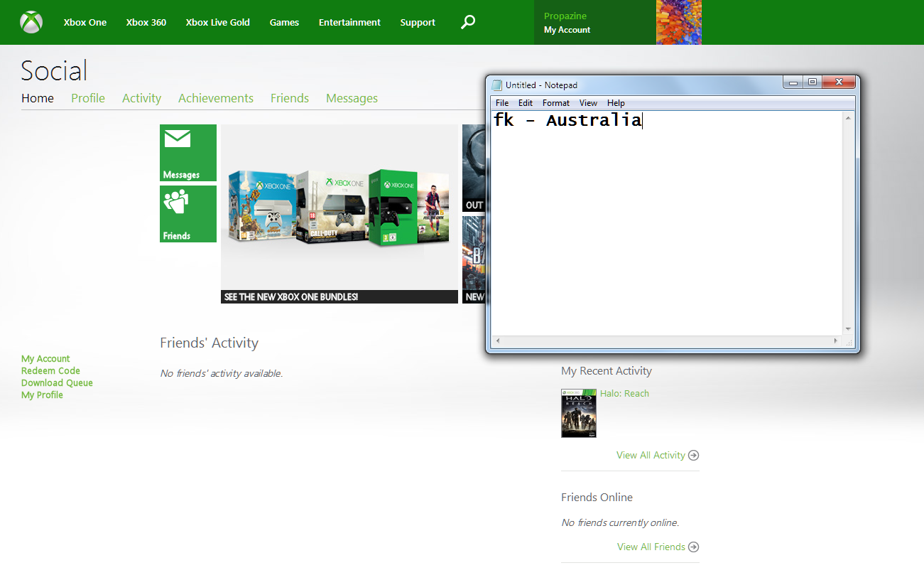Click the 'Social' page heading
This screenshot has height=585, width=924.
pyautogui.click(x=54, y=71)
